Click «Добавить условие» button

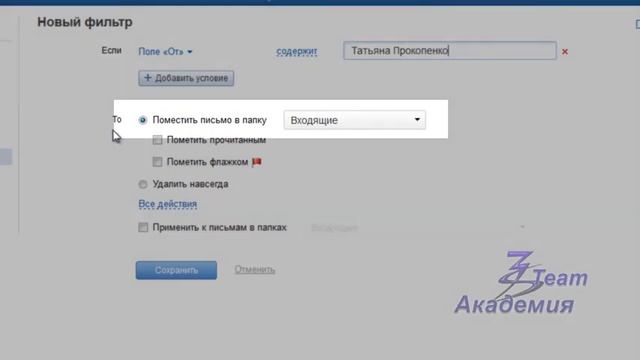coord(186,78)
